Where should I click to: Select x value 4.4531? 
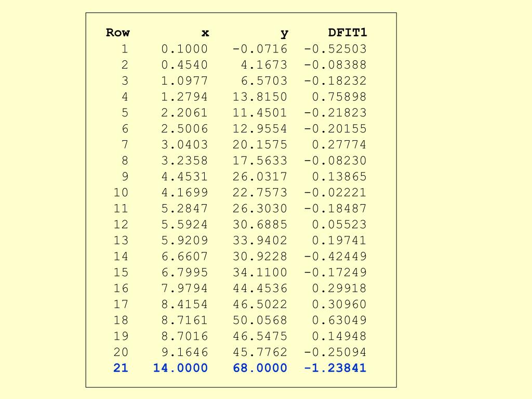pyautogui.click(x=184, y=177)
